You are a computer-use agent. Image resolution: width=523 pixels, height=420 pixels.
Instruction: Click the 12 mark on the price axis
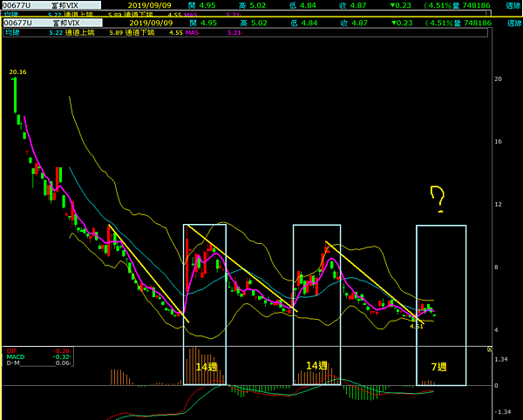pyautogui.click(x=498, y=204)
